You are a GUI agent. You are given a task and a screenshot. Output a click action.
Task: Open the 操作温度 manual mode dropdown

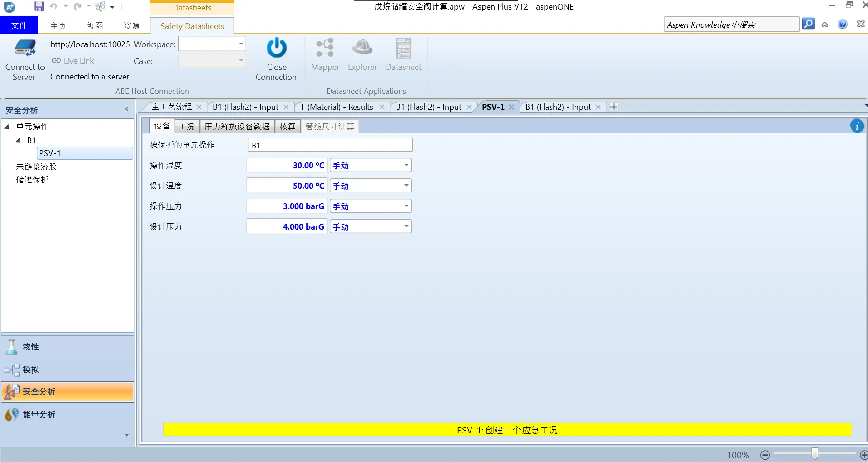(x=406, y=165)
